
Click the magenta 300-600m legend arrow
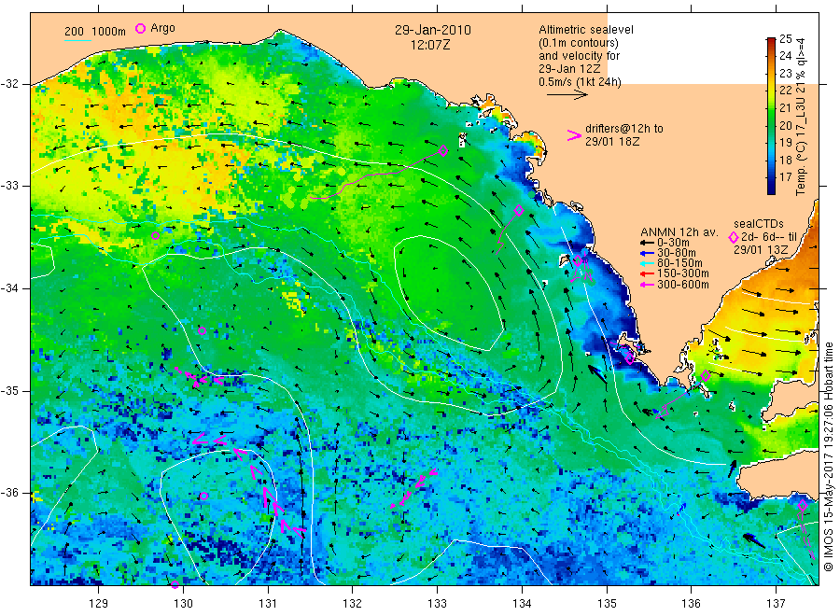point(647,285)
